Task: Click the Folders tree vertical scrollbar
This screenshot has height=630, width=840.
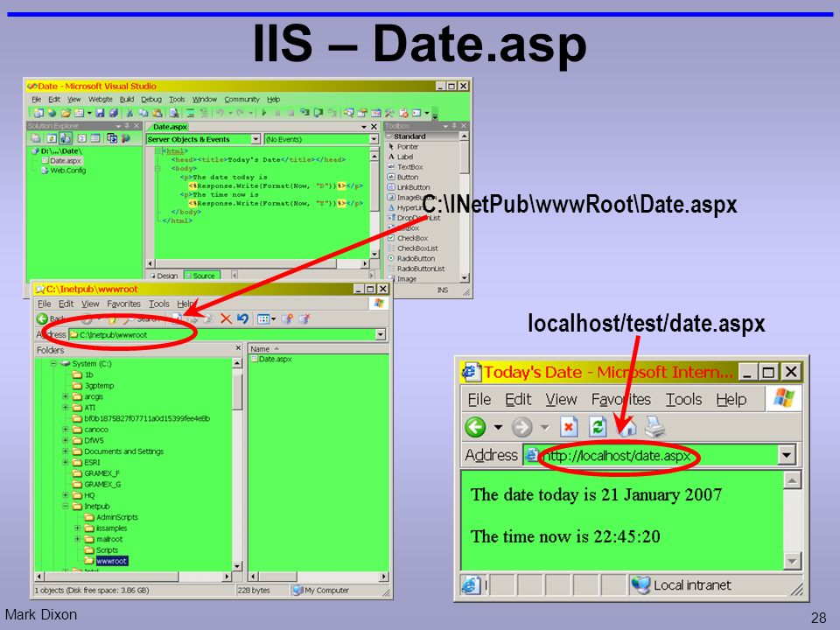Action: click(x=237, y=465)
